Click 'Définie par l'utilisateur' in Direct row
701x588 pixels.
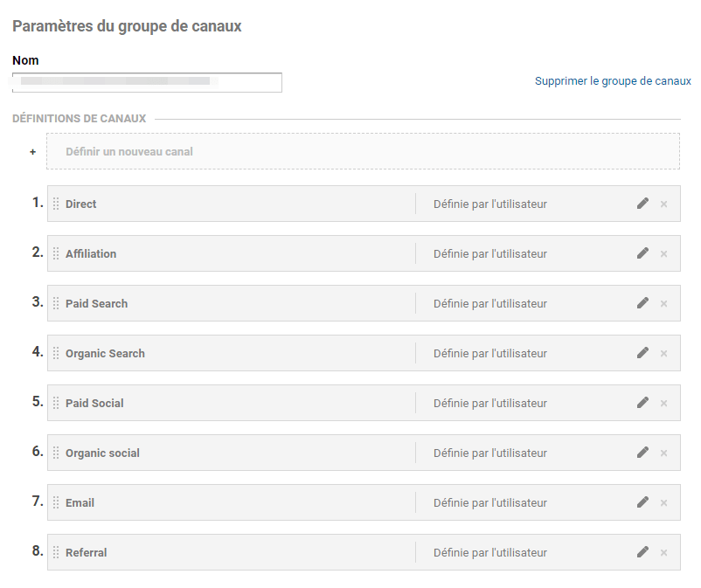490,204
